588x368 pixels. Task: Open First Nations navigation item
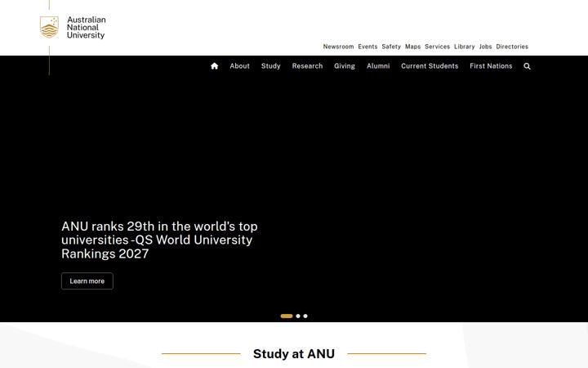click(491, 66)
